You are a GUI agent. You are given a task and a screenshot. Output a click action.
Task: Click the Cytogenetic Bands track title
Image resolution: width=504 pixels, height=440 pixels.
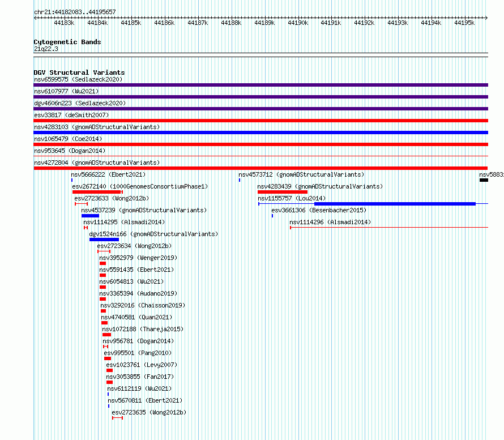(67, 42)
